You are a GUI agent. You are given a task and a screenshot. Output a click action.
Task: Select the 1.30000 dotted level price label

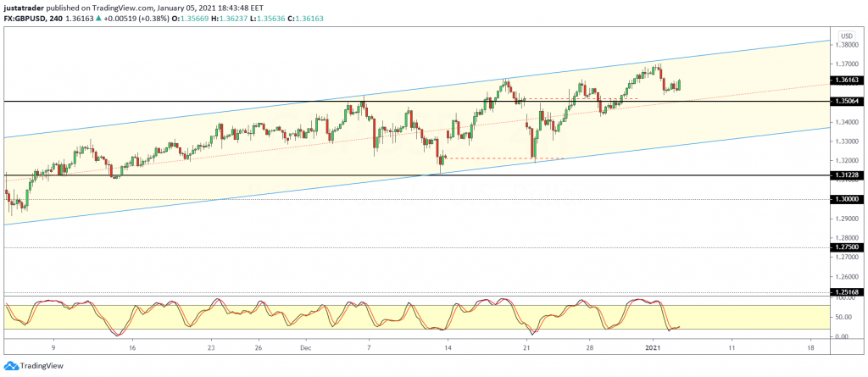(x=848, y=199)
